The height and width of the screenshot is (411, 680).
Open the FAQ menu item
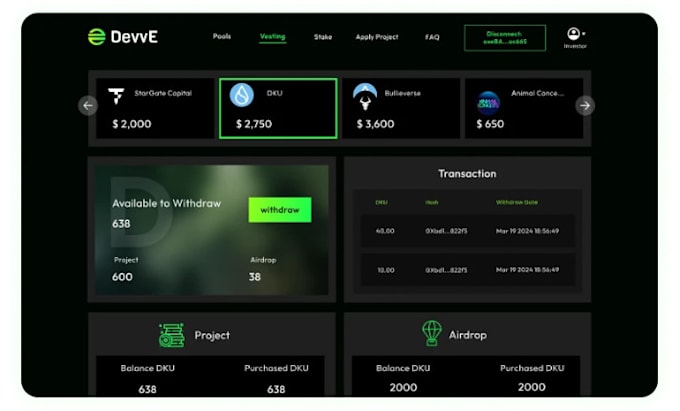[x=432, y=37]
